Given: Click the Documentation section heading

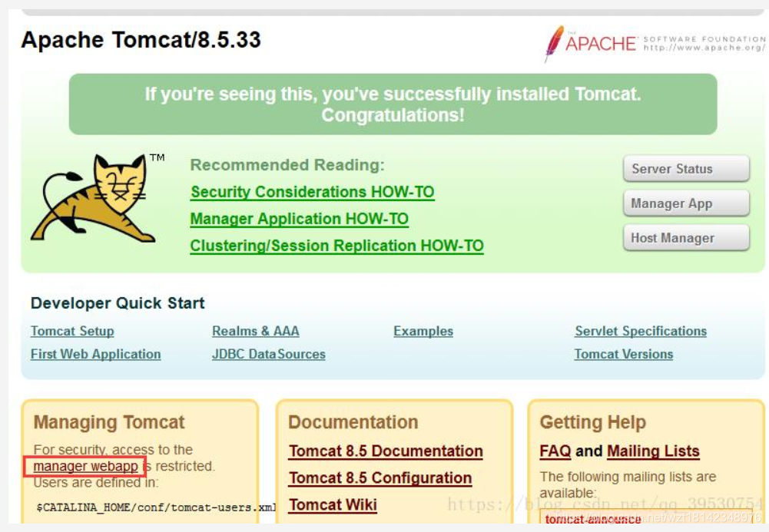Looking at the screenshot, I should (x=353, y=422).
